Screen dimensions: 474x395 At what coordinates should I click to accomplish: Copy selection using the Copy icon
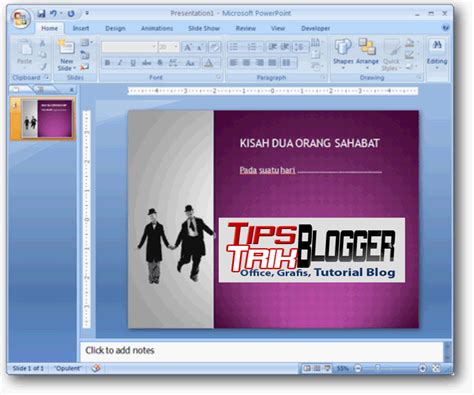click(x=42, y=55)
